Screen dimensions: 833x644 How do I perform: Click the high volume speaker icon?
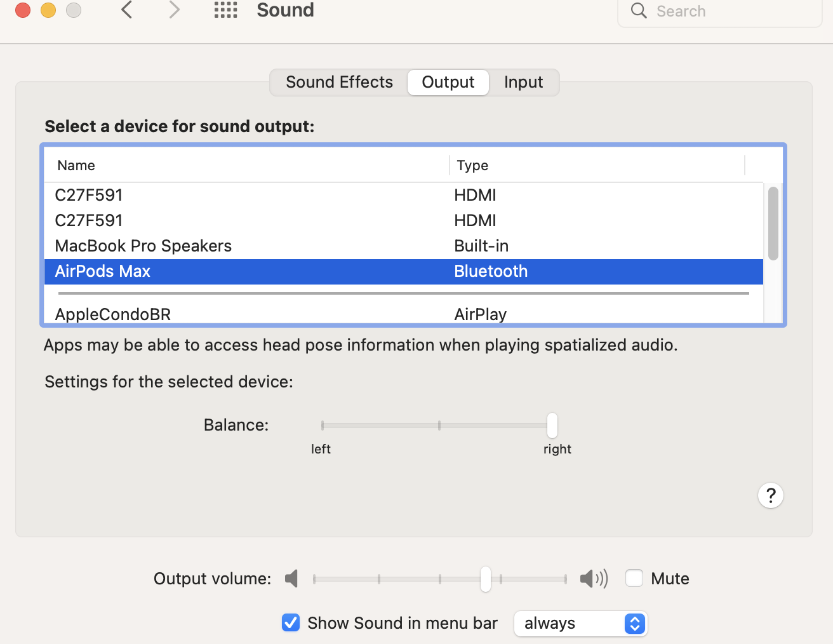[x=594, y=579]
